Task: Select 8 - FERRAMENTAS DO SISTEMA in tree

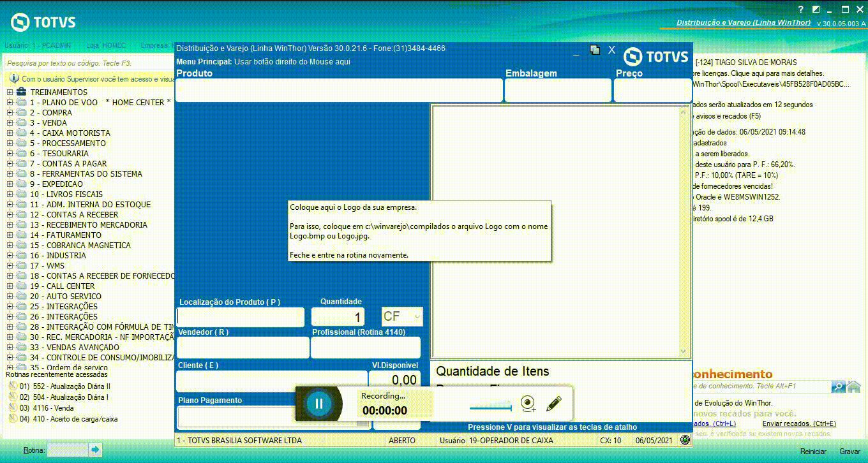Action: click(x=86, y=174)
